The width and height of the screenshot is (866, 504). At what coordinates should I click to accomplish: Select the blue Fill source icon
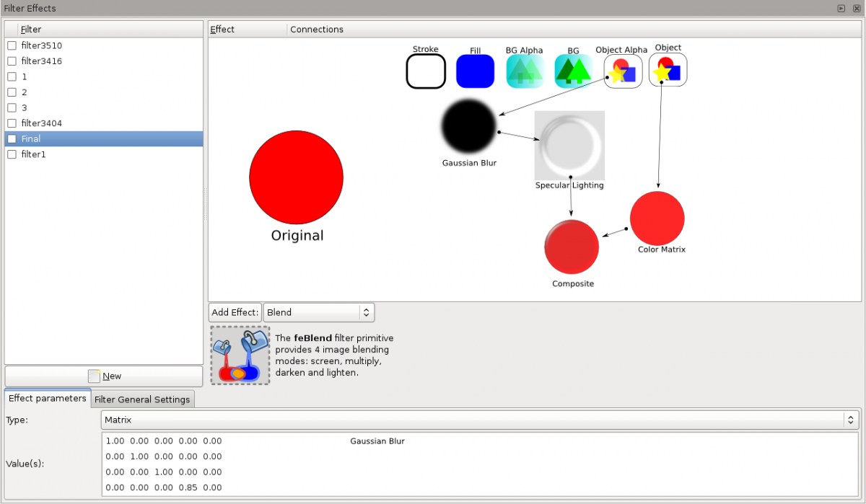[x=475, y=71]
